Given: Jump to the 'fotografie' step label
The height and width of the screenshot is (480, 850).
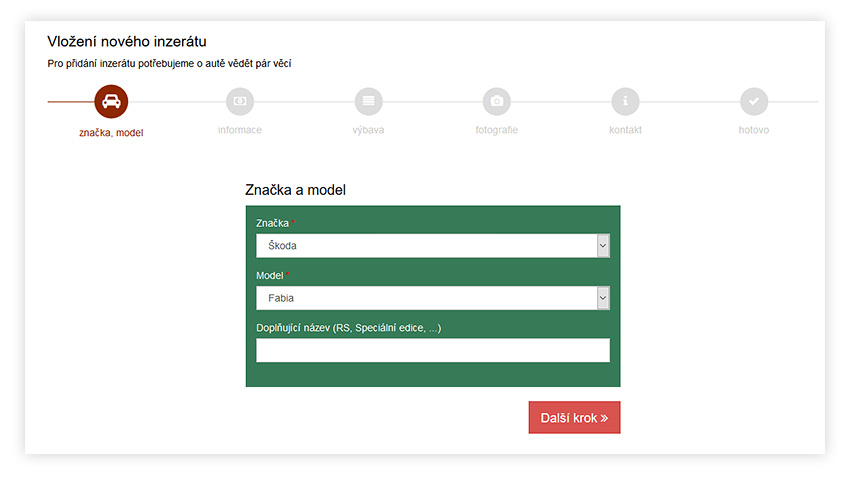Looking at the screenshot, I should coord(497,130).
